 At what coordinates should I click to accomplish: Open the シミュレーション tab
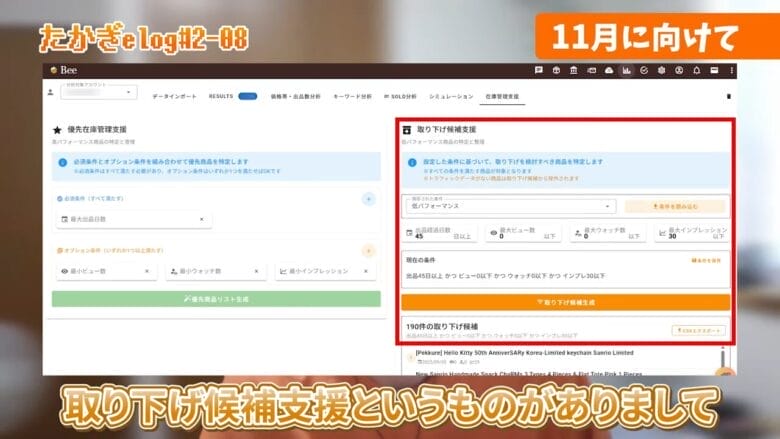[451, 96]
